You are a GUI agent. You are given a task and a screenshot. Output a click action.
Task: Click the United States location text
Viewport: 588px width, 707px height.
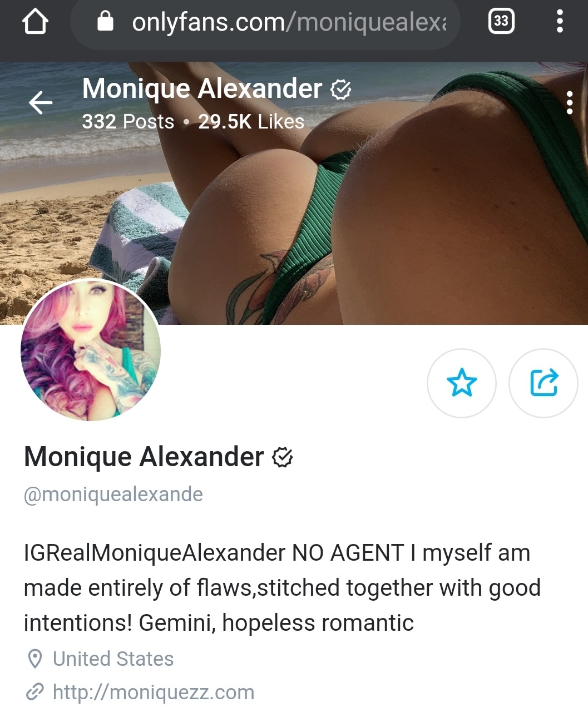click(x=113, y=659)
